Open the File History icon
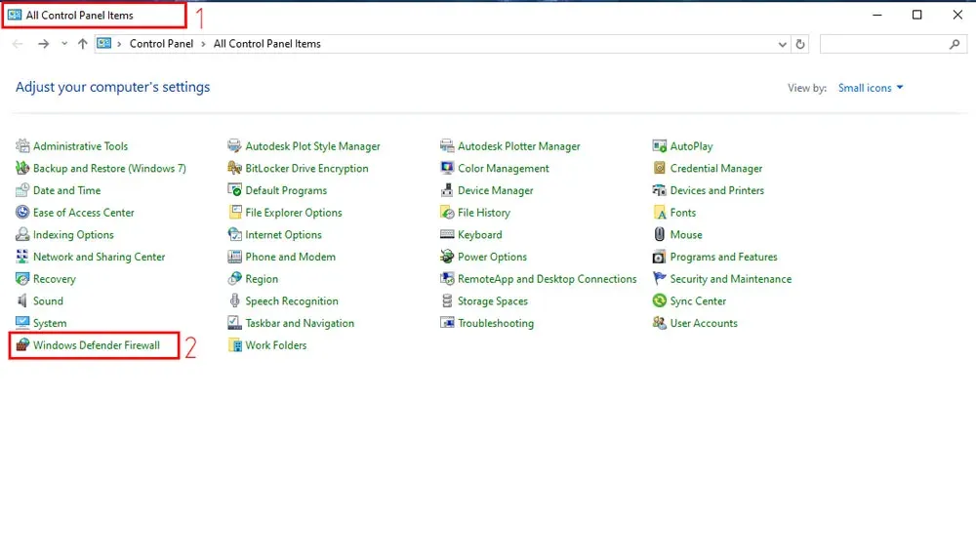 tap(447, 212)
